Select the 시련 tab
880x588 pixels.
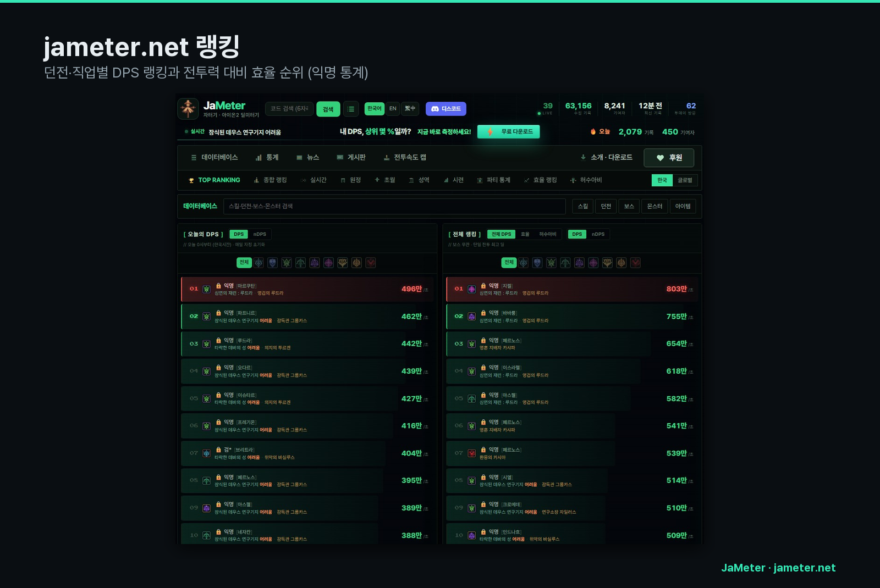coord(454,180)
